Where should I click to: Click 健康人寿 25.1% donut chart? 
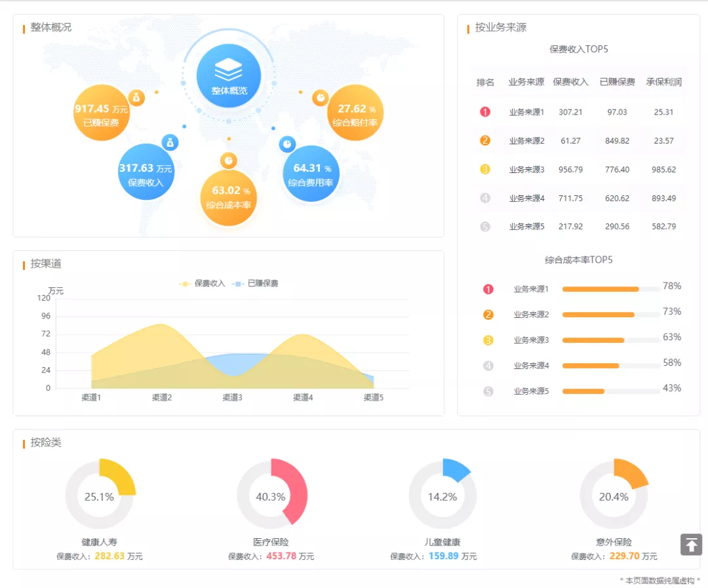100,494
